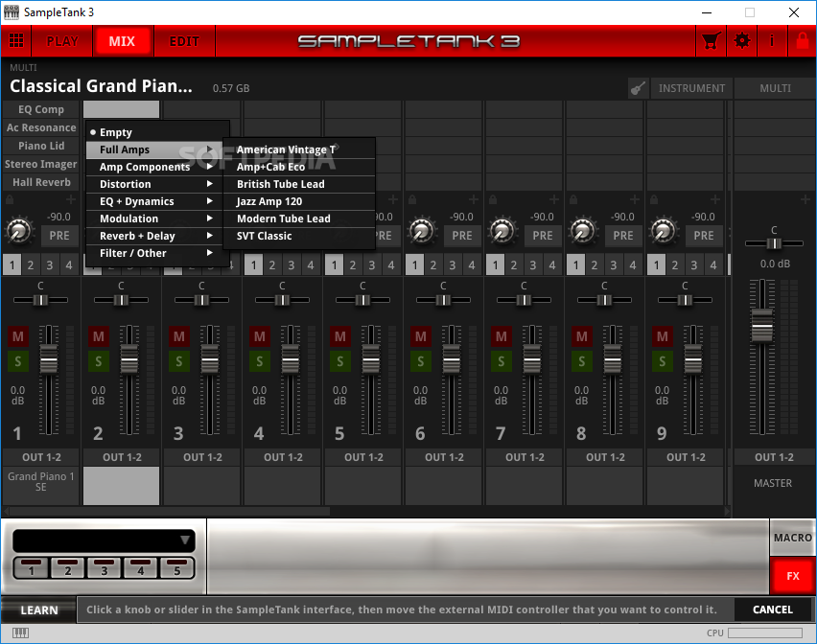Choose Modern Tube Lead amp

tap(299, 218)
